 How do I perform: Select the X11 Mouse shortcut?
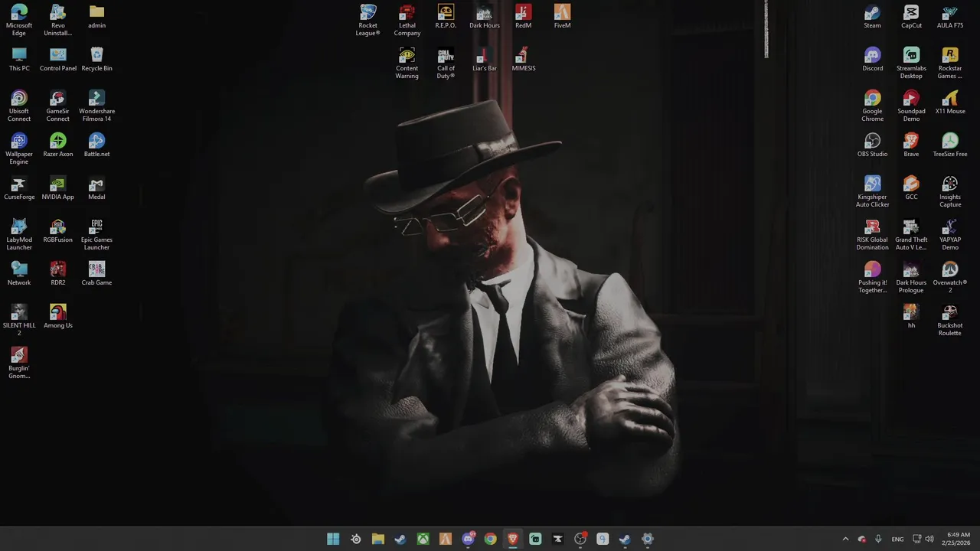(x=950, y=102)
